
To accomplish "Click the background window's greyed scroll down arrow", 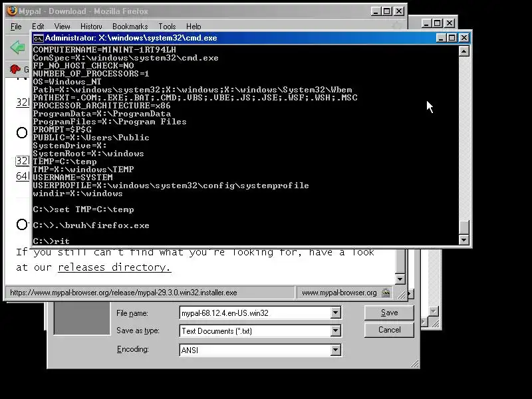I will coord(434,311).
